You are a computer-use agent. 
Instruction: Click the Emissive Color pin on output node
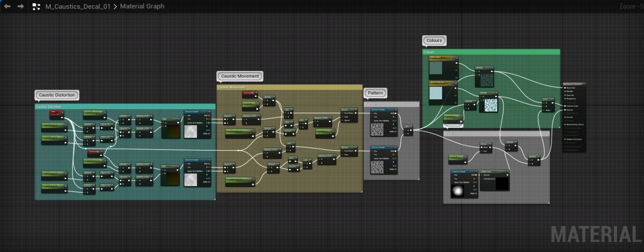click(x=565, y=106)
